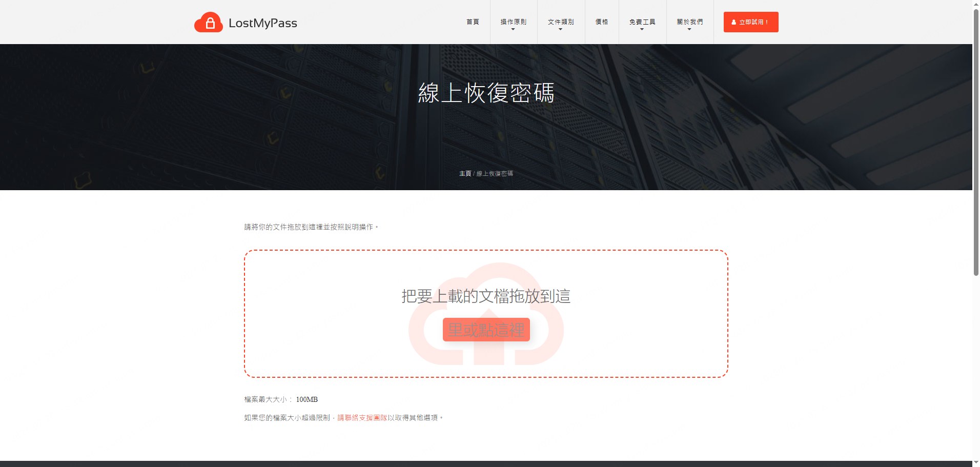The height and width of the screenshot is (467, 980).
Task: Click the 把要上載的文檔拖放到這 drop zone text
Action: (x=486, y=296)
